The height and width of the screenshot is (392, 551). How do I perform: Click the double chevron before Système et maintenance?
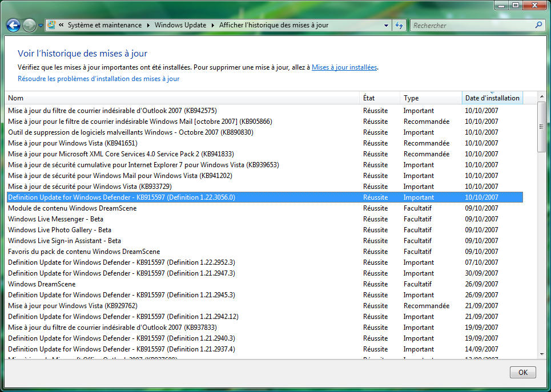[x=61, y=25]
